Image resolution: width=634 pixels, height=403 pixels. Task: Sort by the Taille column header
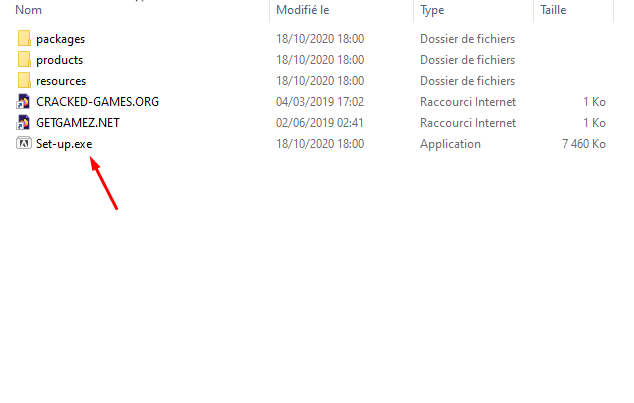553,9
